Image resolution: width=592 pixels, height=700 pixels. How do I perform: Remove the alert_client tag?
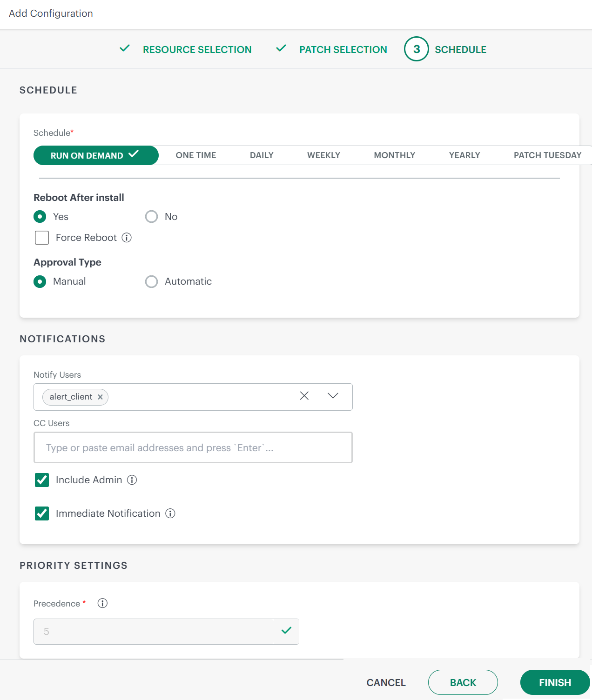[x=100, y=397]
